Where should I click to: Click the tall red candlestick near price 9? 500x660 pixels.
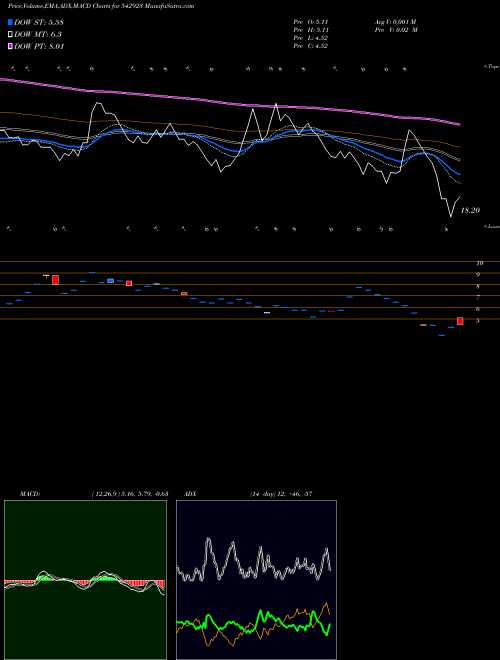(55, 279)
